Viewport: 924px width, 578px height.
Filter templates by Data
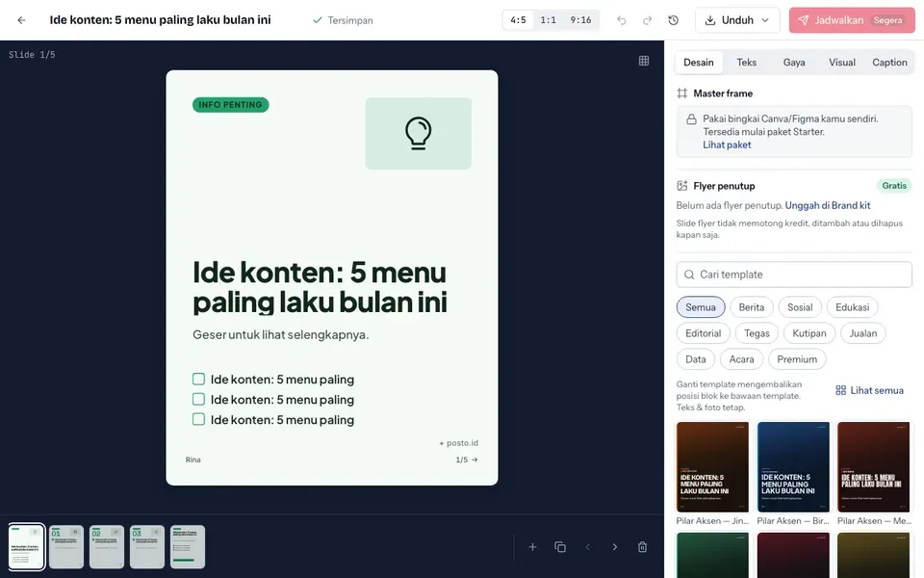[x=695, y=359]
